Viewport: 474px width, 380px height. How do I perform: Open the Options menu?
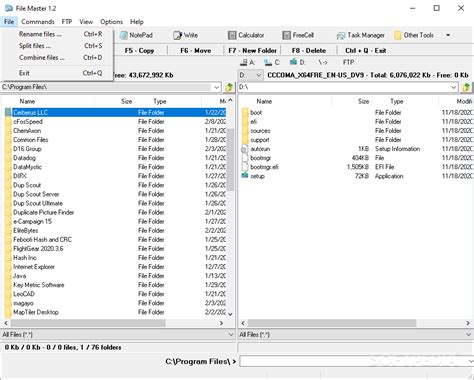pyautogui.click(x=111, y=22)
